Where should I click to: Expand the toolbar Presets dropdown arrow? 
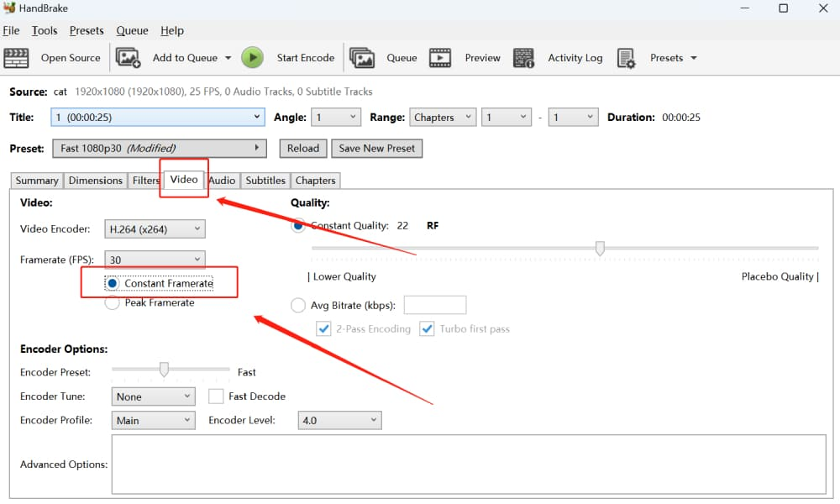(694, 58)
